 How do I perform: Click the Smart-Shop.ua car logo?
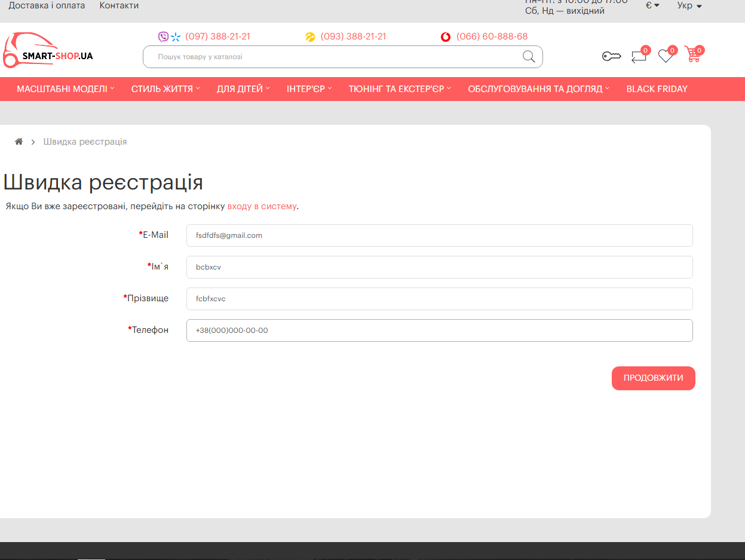(48, 51)
